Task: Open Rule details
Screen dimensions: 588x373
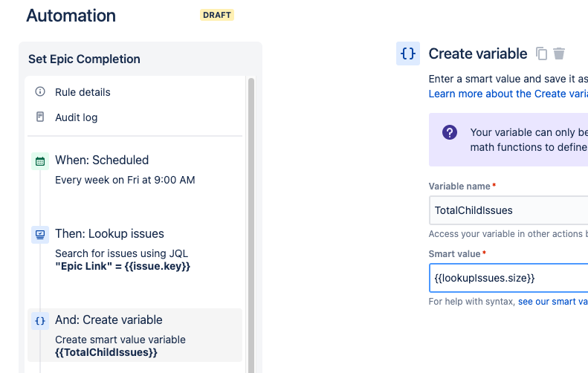Action: (83, 92)
